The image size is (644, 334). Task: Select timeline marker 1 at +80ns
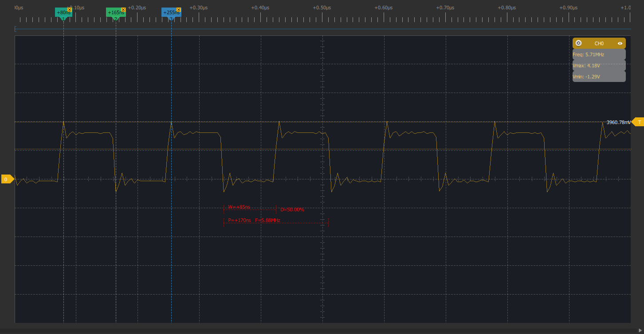63,12
